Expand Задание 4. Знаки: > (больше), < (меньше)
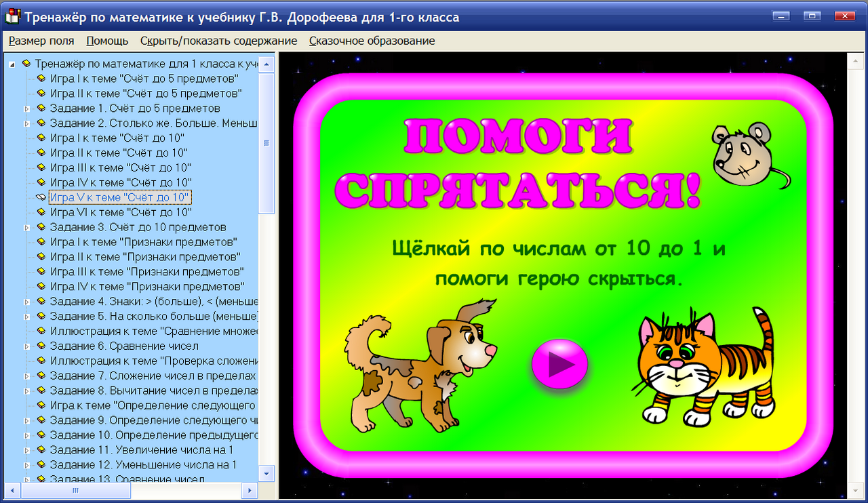The width and height of the screenshot is (868, 503). pyautogui.click(x=26, y=301)
